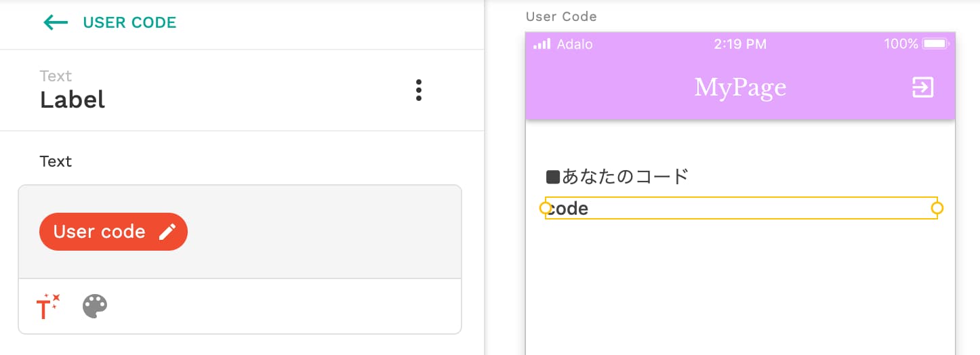Select the MyPage title in app bar

(x=740, y=87)
